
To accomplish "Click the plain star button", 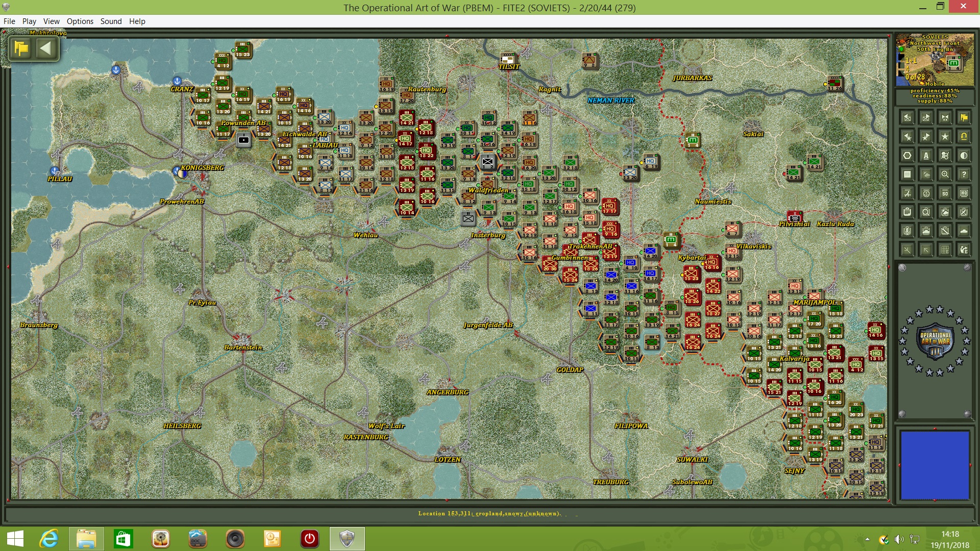I will 945,137.
